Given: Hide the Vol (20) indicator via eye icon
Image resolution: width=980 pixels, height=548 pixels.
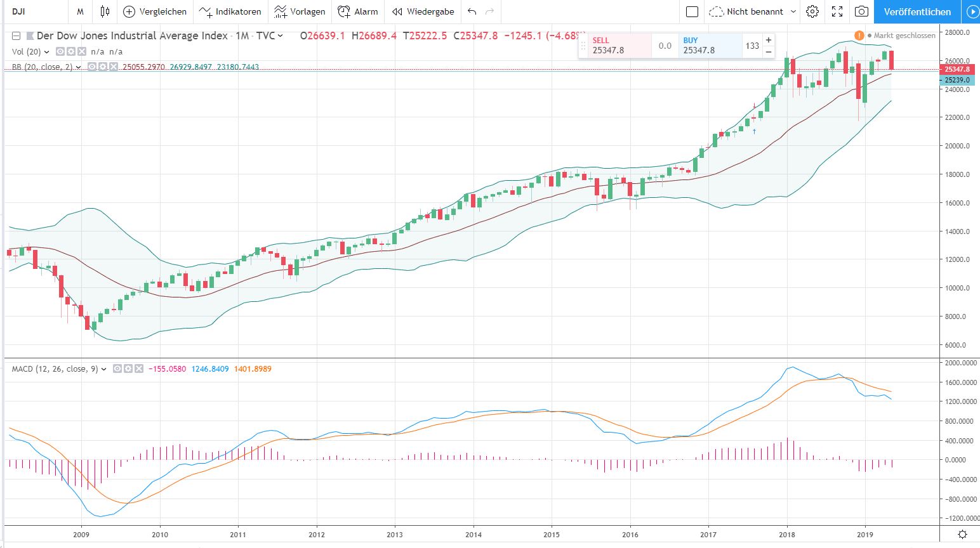Looking at the screenshot, I should pos(62,51).
